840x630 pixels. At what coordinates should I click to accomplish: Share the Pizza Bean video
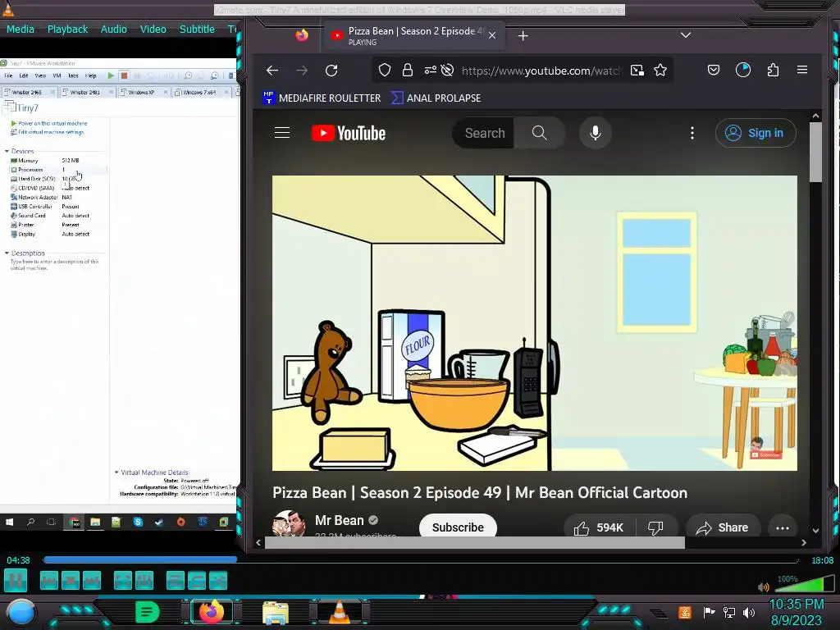point(722,527)
